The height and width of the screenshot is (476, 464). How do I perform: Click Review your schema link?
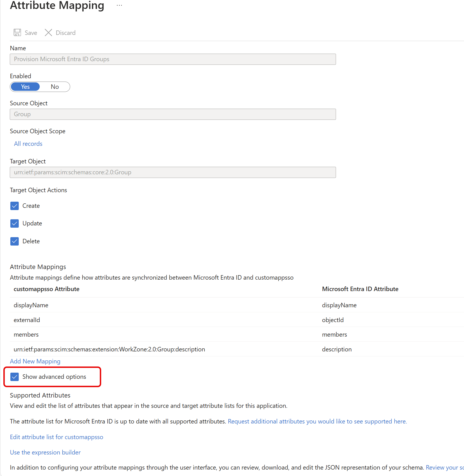pyautogui.click(x=444, y=468)
